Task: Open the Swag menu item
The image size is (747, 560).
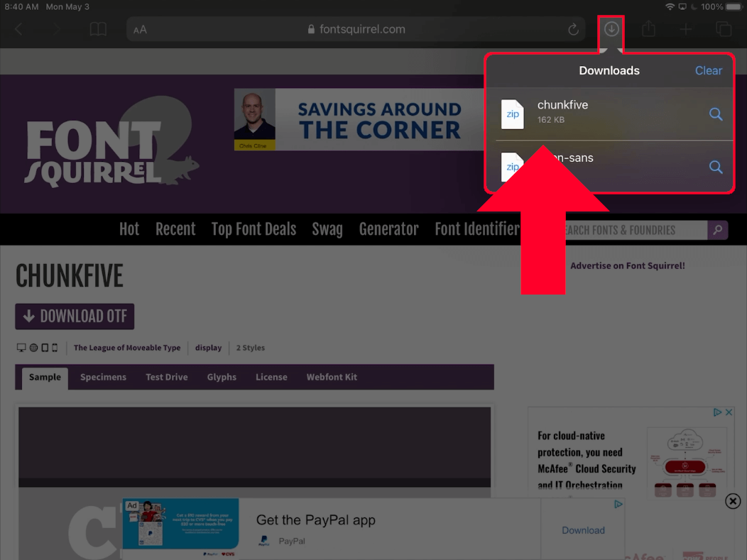Action: (x=327, y=229)
